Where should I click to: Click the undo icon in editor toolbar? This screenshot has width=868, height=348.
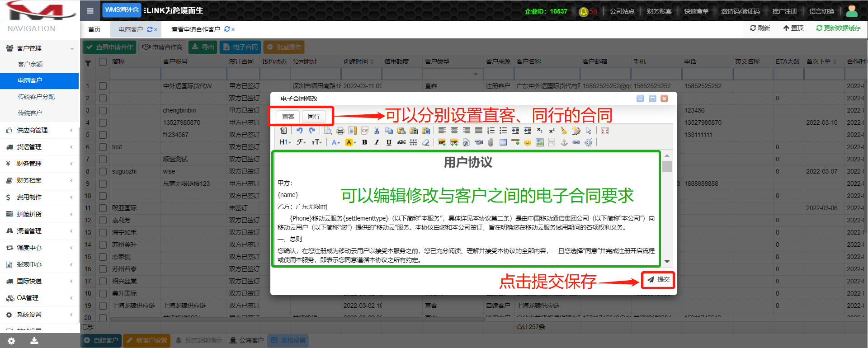(x=299, y=131)
